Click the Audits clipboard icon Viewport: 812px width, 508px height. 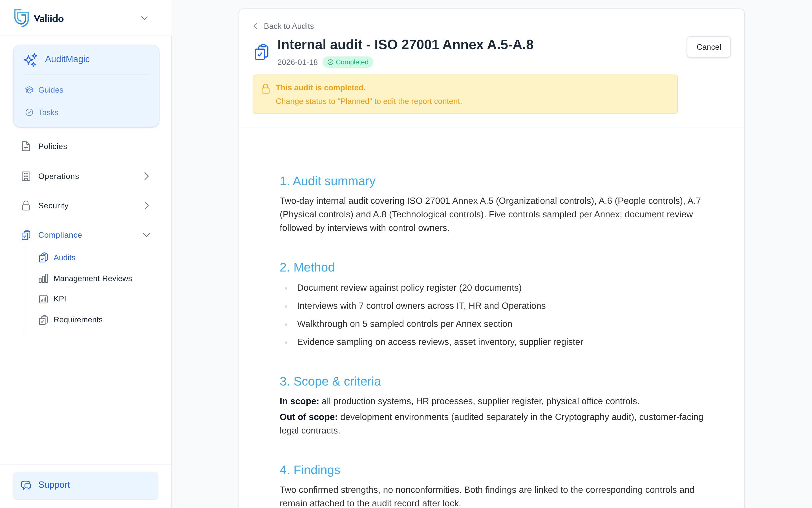(x=43, y=257)
